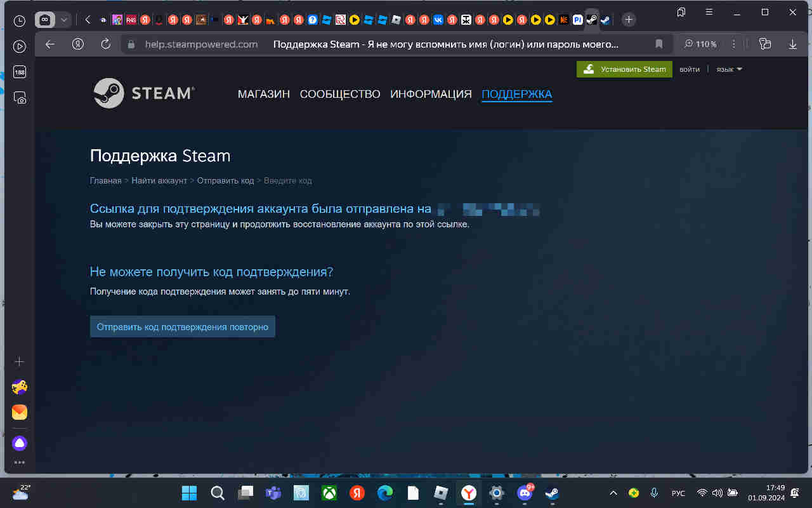812x508 pixels.
Task: Open the game controller sidebar icon
Action: 20,387
